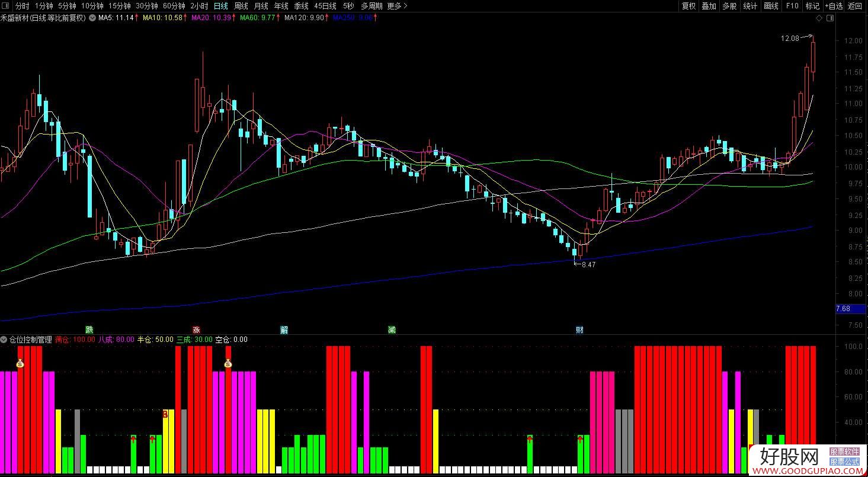Click the 8.47 low price label
This screenshot has width=868, height=477.
tap(588, 265)
